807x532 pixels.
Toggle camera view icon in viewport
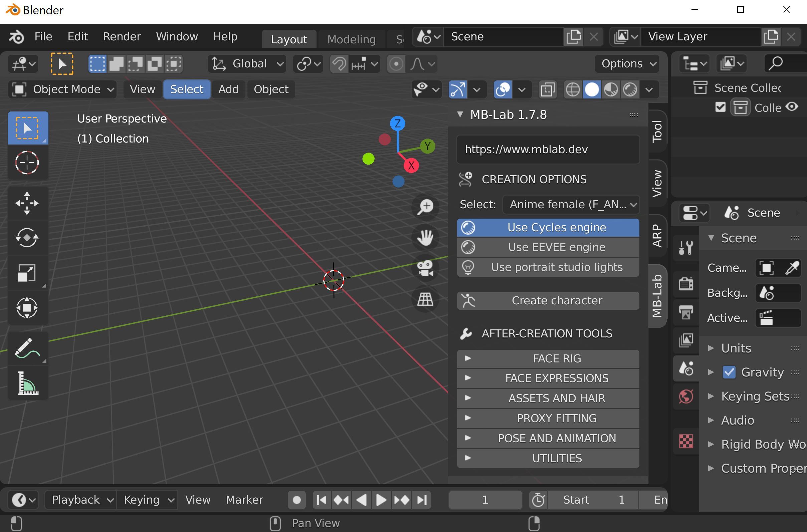pyautogui.click(x=425, y=268)
